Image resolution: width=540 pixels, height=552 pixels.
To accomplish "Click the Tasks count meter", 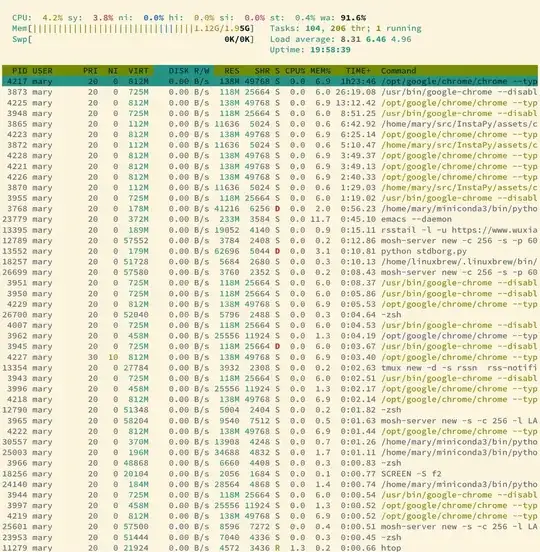I will pos(345,29).
